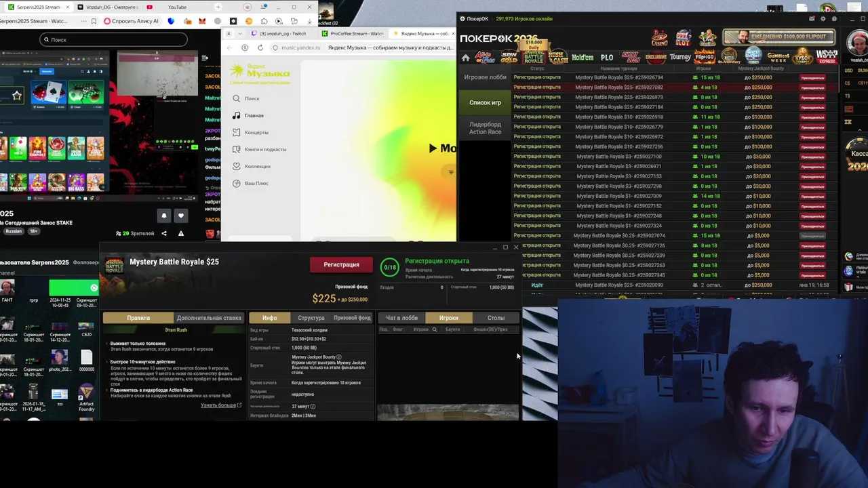
Task: Open Столы tab
Action: pyautogui.click(x=496, y=318)
